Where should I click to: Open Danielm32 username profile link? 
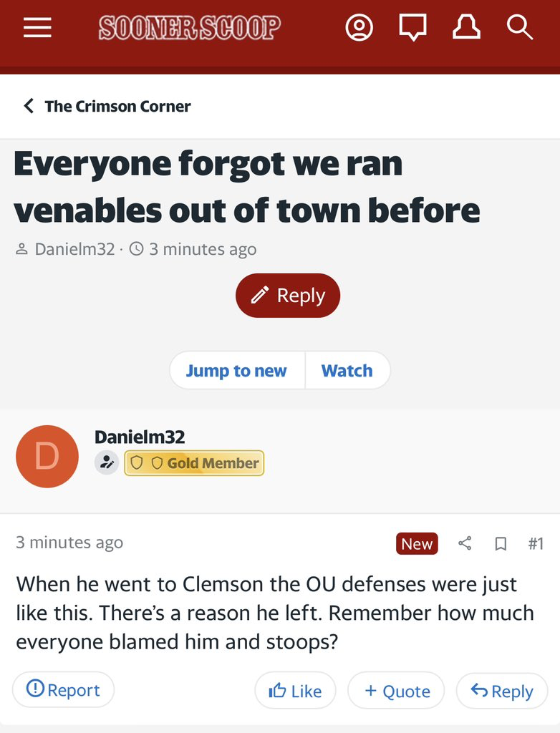(140, 436)
